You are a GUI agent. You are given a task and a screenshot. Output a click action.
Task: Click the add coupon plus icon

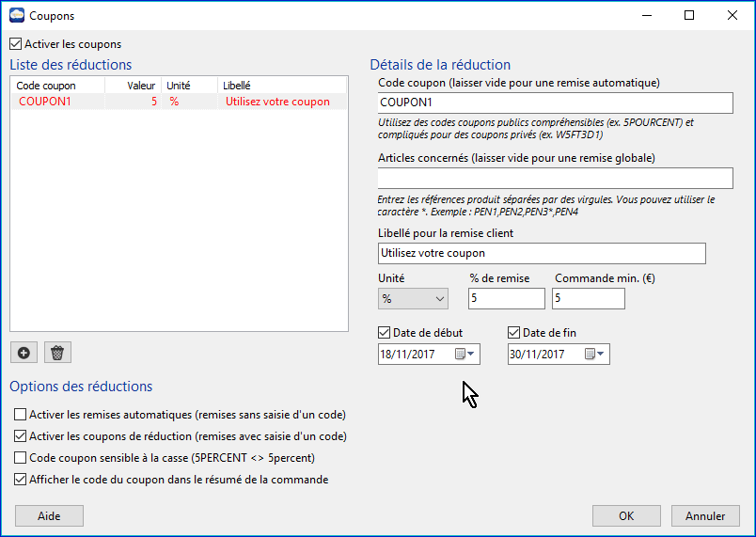click(24, 353)
